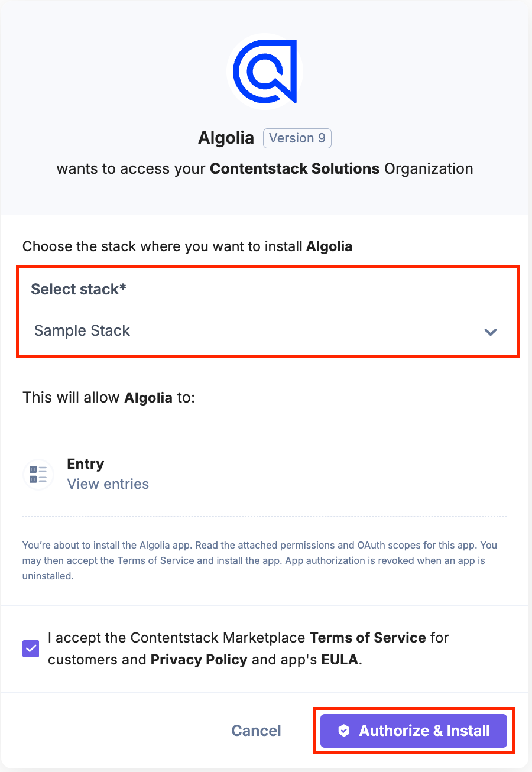Click the Entry permission list icon
The width and height of the screenshot is (532, 772).
[x=38, y=474]
